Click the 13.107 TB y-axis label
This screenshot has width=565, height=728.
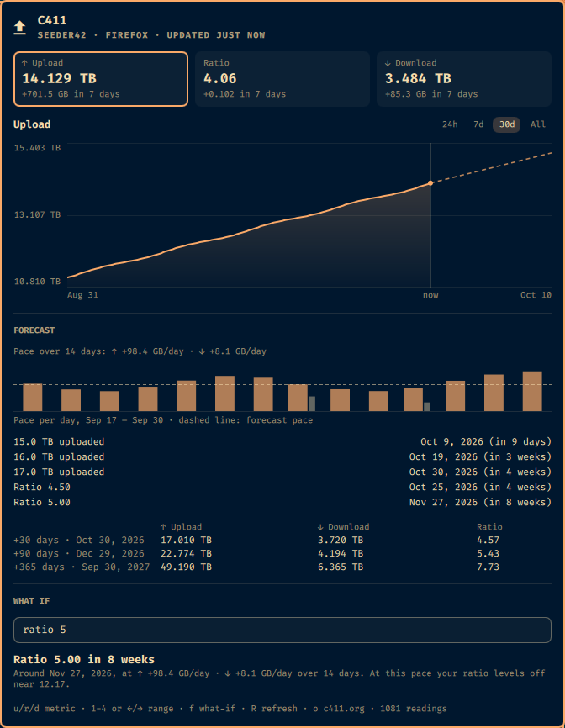pyautogui.click(x=37, y=215)
